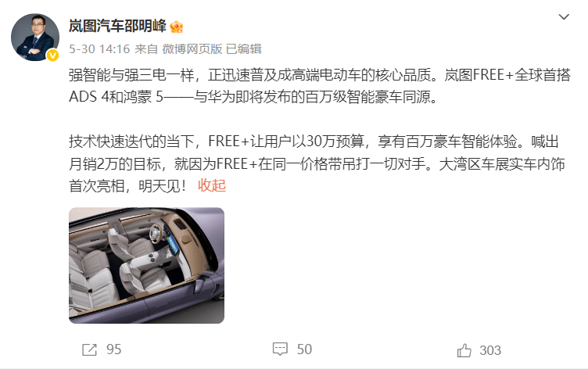This screenshot has width=588, height=369.
Task: Click the 5-30 14:16 timestamp
Action: coord(99,48)
